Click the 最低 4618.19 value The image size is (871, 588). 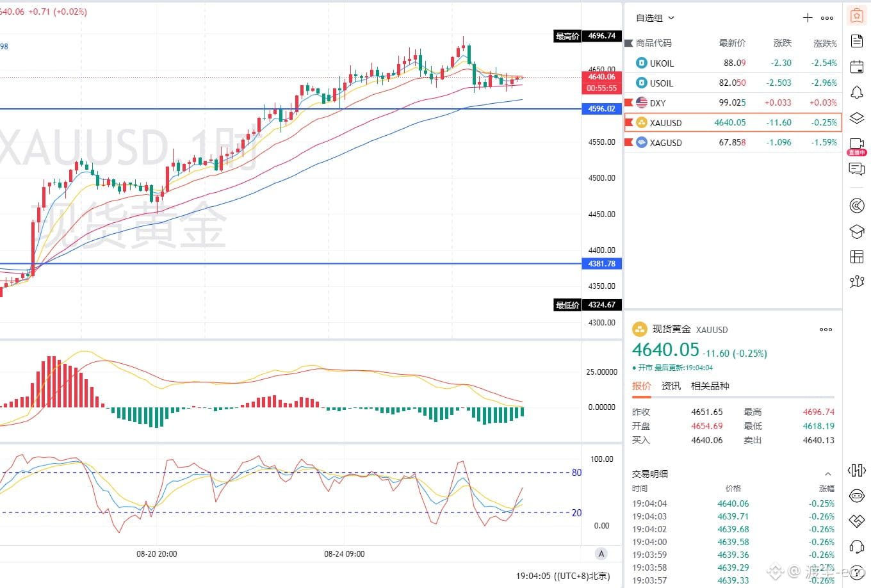pos(818,426)
